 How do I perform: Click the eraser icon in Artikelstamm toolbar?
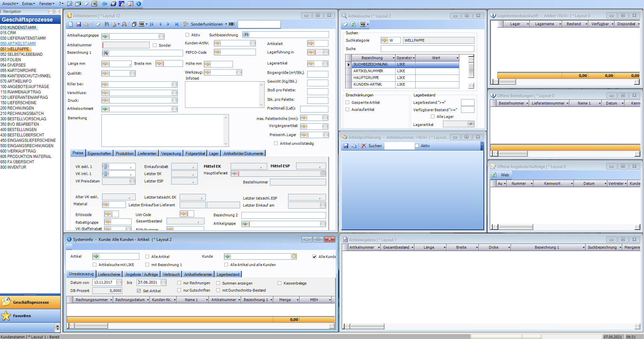coord(98,24)
